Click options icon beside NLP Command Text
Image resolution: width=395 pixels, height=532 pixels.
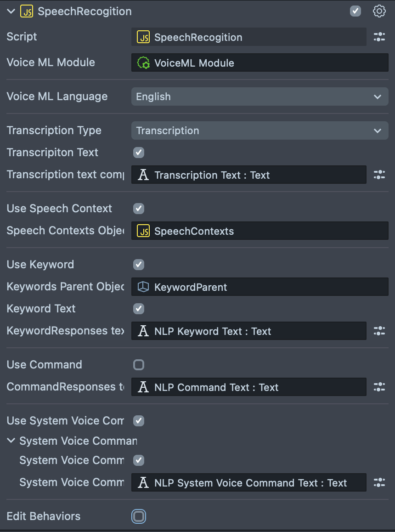[379, 387]
